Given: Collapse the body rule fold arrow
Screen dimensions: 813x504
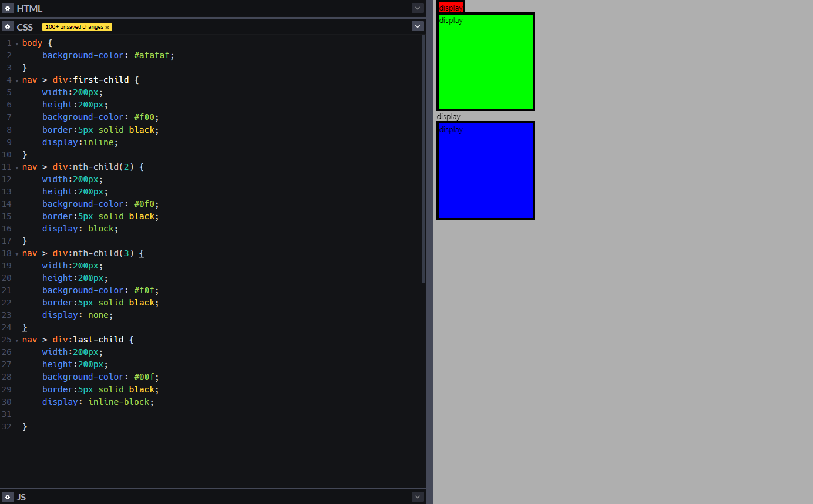Looking at the screenshot, I should click(x=17, y=43).
